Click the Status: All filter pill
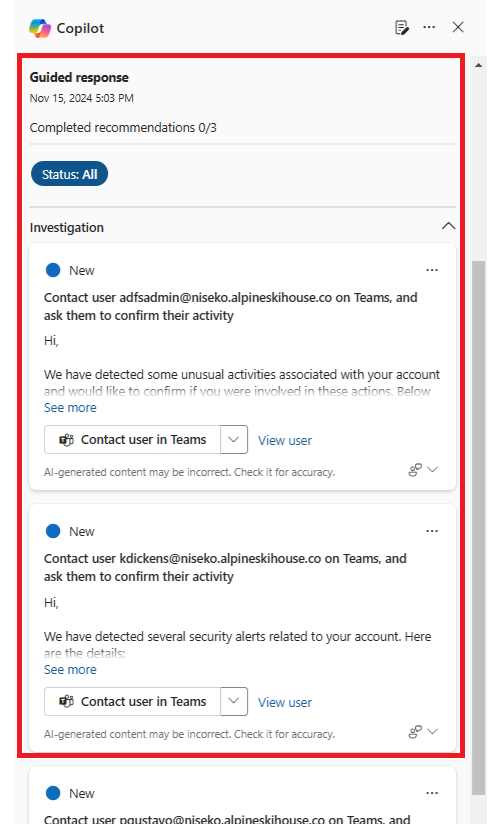488x824 pixels. coord(69,174)
